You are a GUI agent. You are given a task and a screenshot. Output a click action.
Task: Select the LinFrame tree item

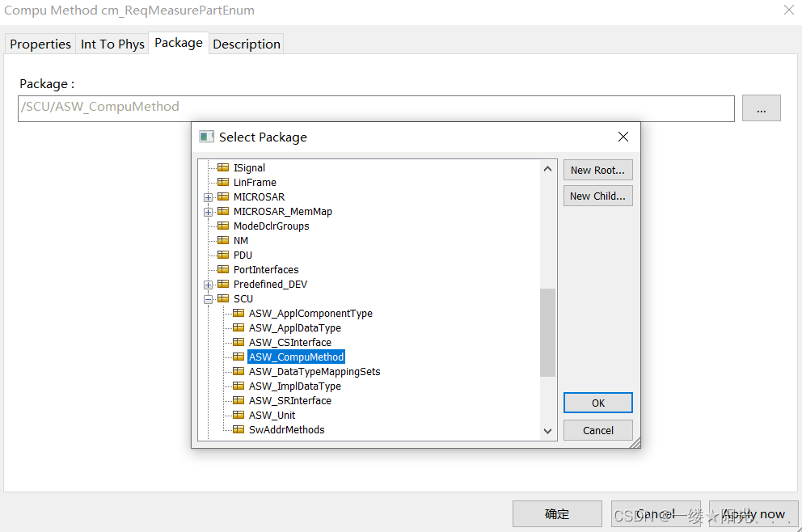(x=255, y=182)
